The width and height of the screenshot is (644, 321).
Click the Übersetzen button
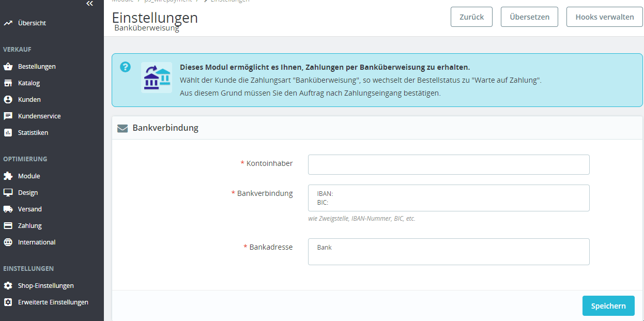[529, 17]
